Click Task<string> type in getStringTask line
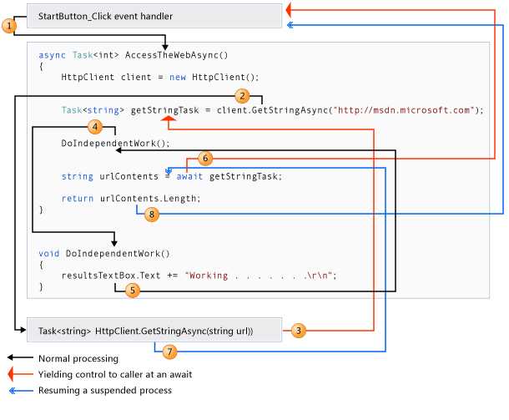Viewport: 509px width, 420px height. click(93, 110)
